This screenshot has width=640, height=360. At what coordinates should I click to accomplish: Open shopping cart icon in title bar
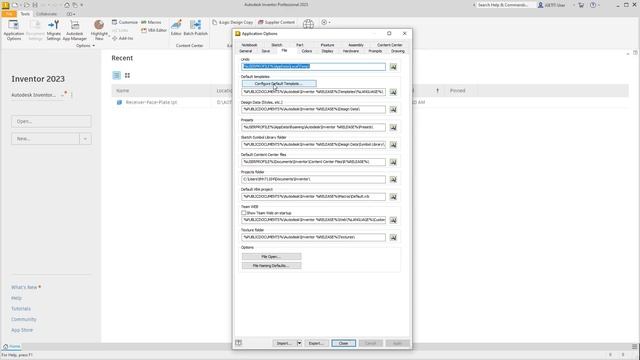pyautogui.click(x=581, y=5)
